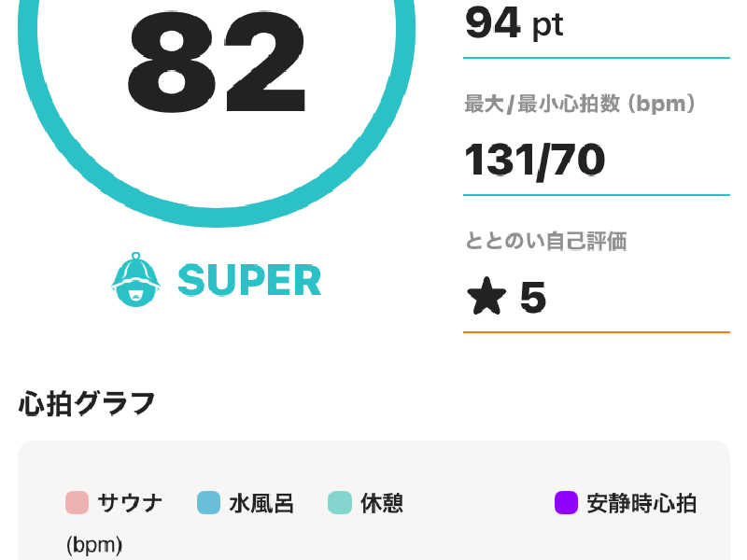Select the teal 休憩 legend swatch
This screenshot has width=747, height=560.
pos(340,503)
